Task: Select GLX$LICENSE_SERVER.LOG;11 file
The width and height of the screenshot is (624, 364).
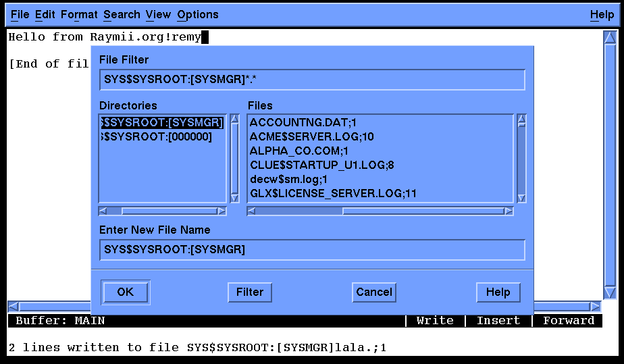Action: click(x=333, y=193)
